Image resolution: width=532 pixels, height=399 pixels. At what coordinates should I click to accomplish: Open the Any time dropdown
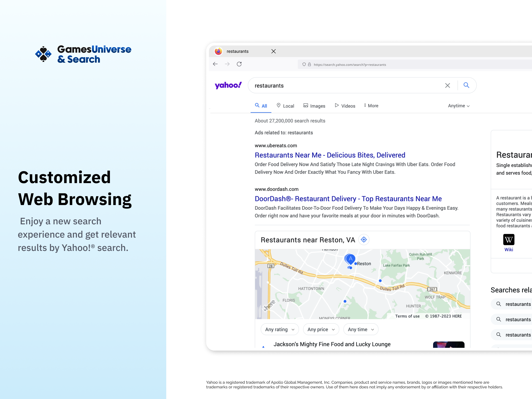click(360, 329)
